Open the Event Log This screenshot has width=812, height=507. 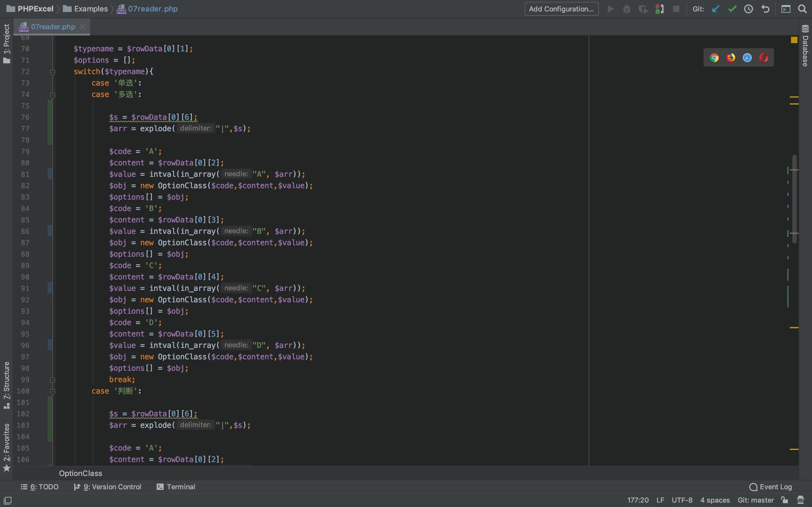click(770, 486)
